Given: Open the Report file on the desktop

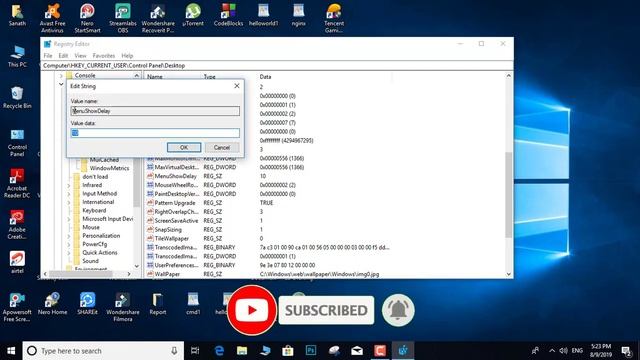Looking at the screenshot, I should point(158,304).
